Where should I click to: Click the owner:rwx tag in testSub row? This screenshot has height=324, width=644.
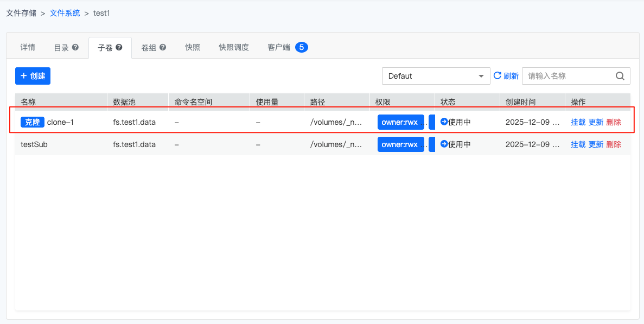(x=400, y=144)
